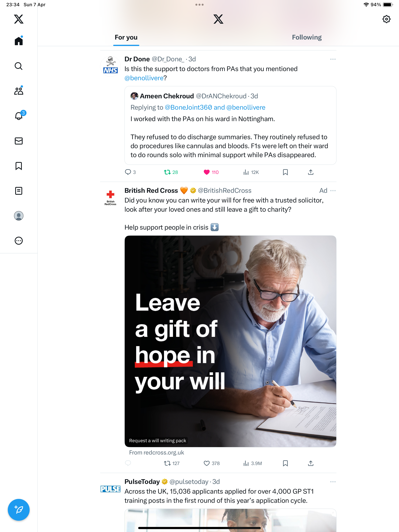Tap the home indicator bar at bottom
The width and height of the screenshot is (399, 532).
(x=199, y=528)
